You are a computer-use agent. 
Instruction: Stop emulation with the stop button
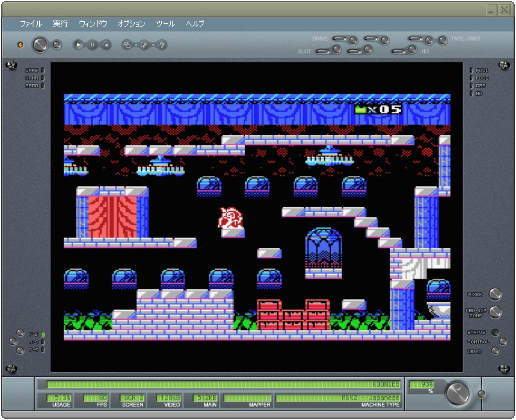[107, 44]
